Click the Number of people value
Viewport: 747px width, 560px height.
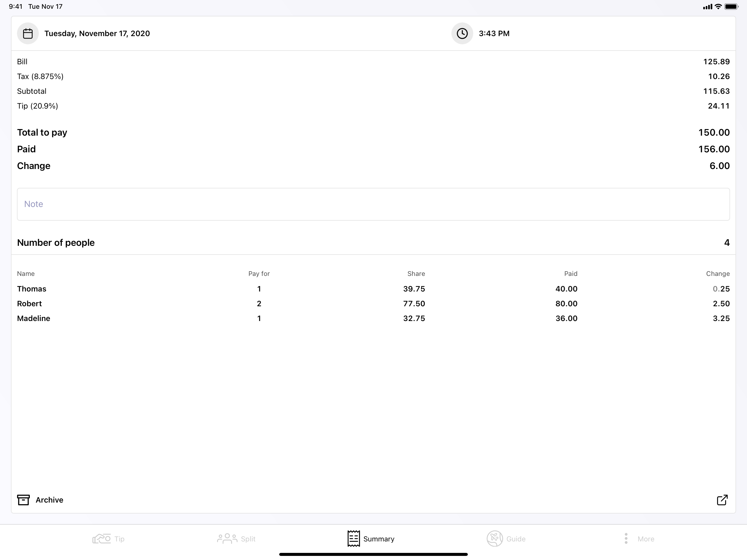pyautogui.click(x=726, y=243)
